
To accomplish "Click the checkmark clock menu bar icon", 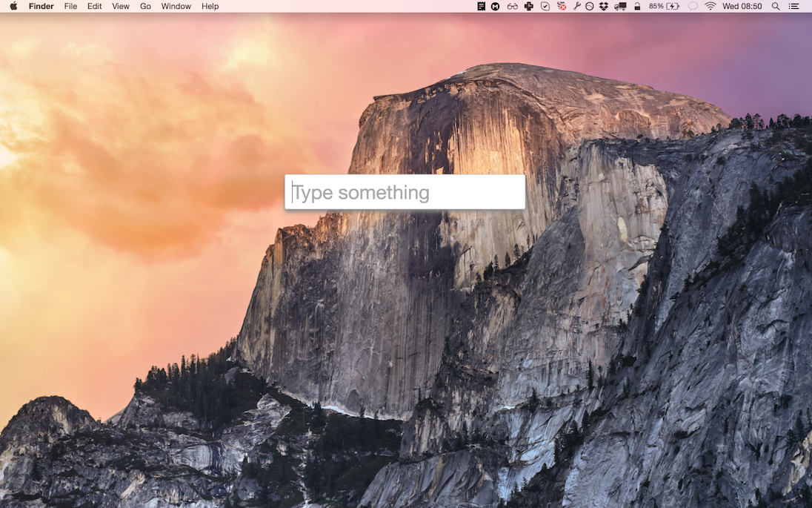I will (545, 6).
